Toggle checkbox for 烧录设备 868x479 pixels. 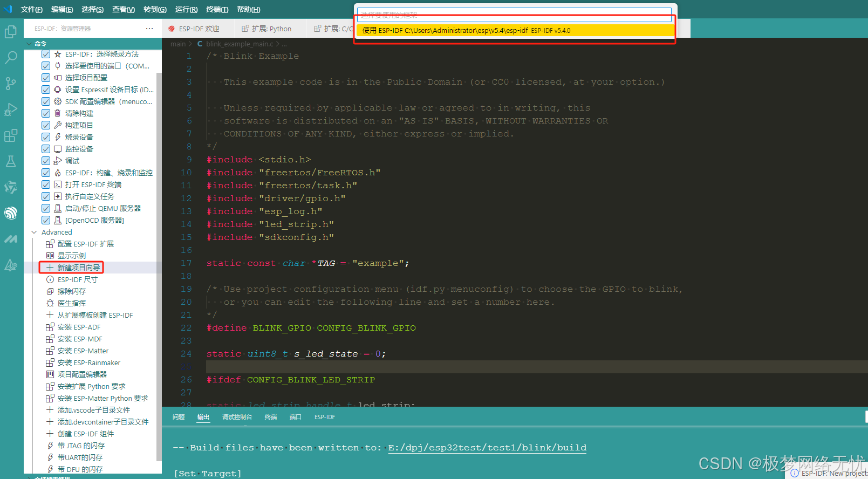pyautogui.click(x=46, y=137)
